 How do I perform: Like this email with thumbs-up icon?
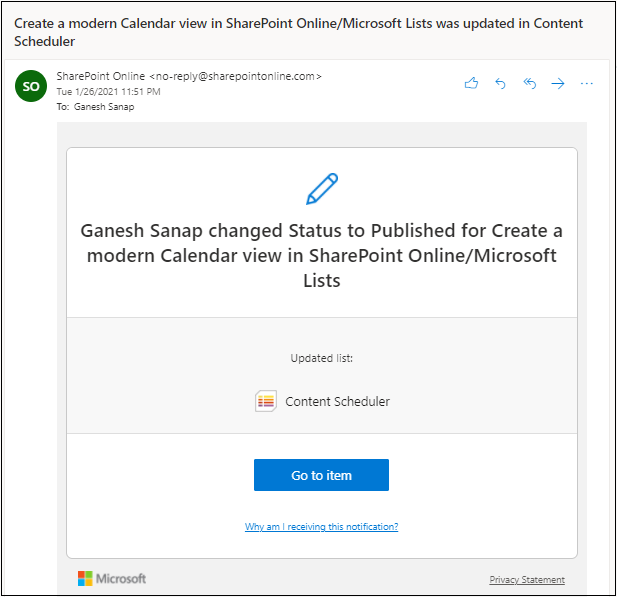click(471, 83)
